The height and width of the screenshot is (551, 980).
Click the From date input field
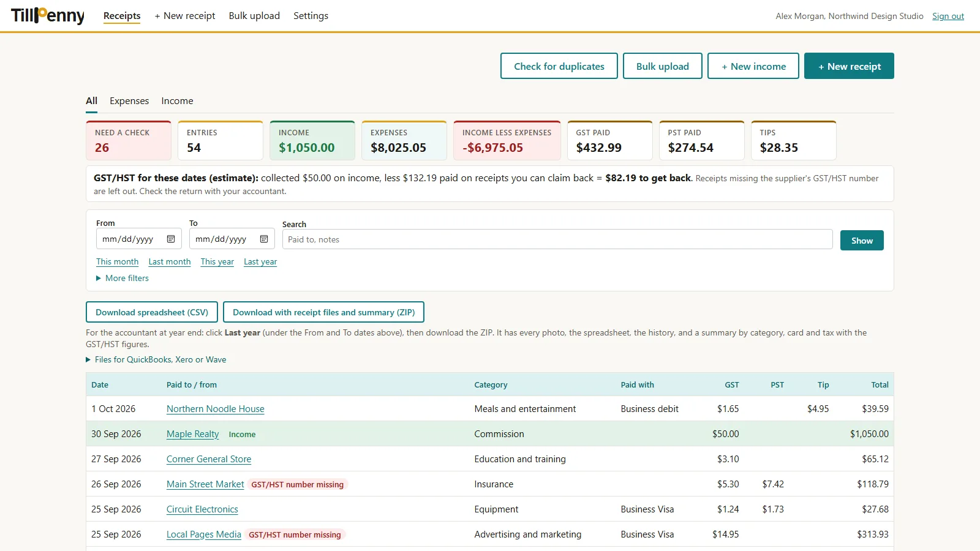(x=138, y=239)
